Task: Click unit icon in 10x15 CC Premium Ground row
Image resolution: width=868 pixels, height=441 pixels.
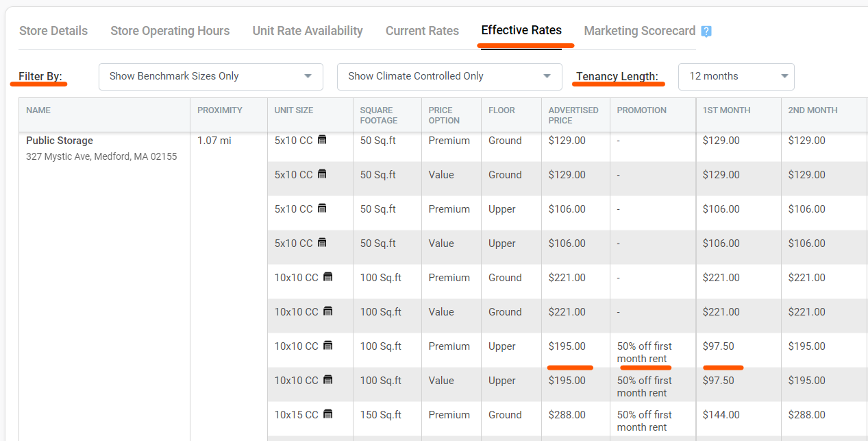Action: coord(327,414)
